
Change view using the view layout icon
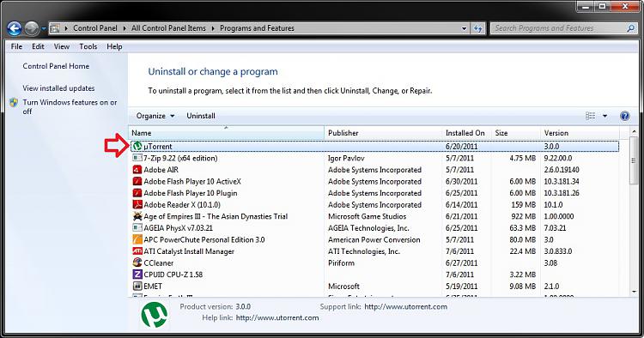tap(590, 116)
